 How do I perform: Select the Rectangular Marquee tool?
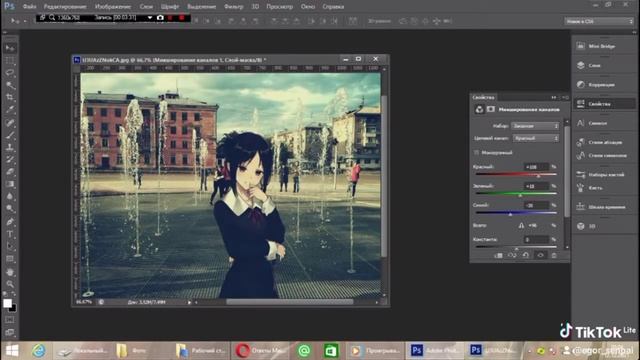[x=10, y=61]
